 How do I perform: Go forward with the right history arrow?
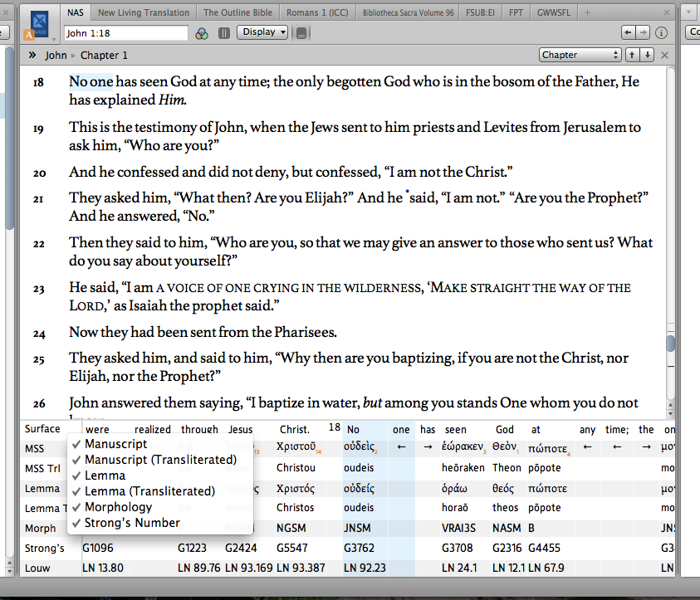pyautogui.click(x=643, y=32)
